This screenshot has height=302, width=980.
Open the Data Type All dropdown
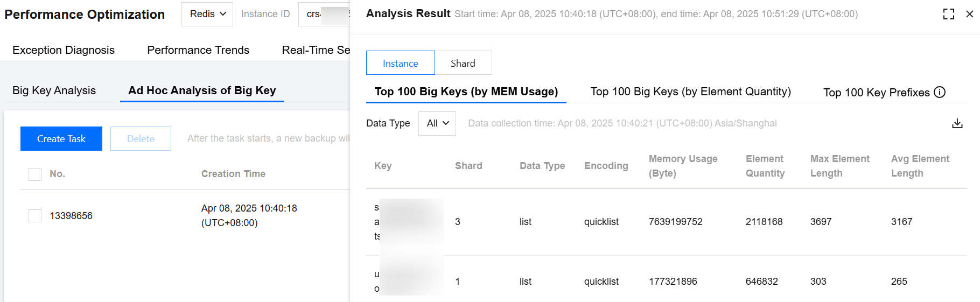[x=437, y=123]
